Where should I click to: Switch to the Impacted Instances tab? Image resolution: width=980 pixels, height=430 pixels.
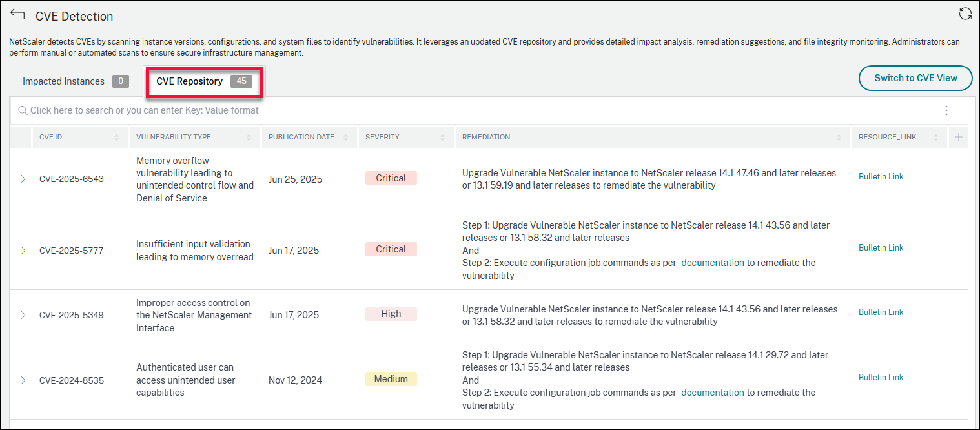[x=76, y=81]
